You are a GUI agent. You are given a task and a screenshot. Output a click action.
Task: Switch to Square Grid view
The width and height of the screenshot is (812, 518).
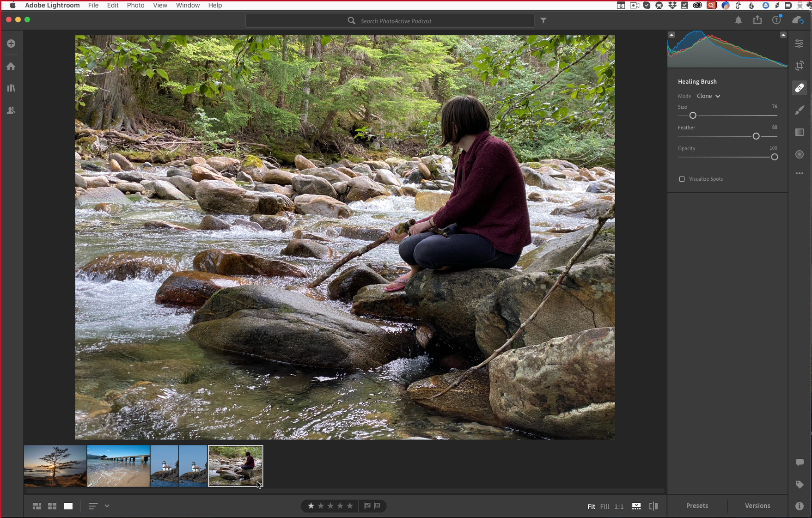(52, 506)
